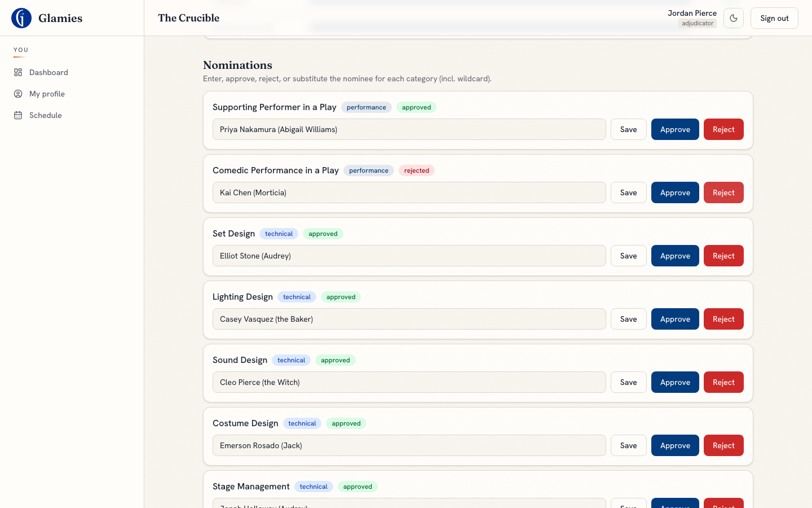The image size is (812, 508).
Task: Click the Glamies brand name
Action: pos(60,18)
